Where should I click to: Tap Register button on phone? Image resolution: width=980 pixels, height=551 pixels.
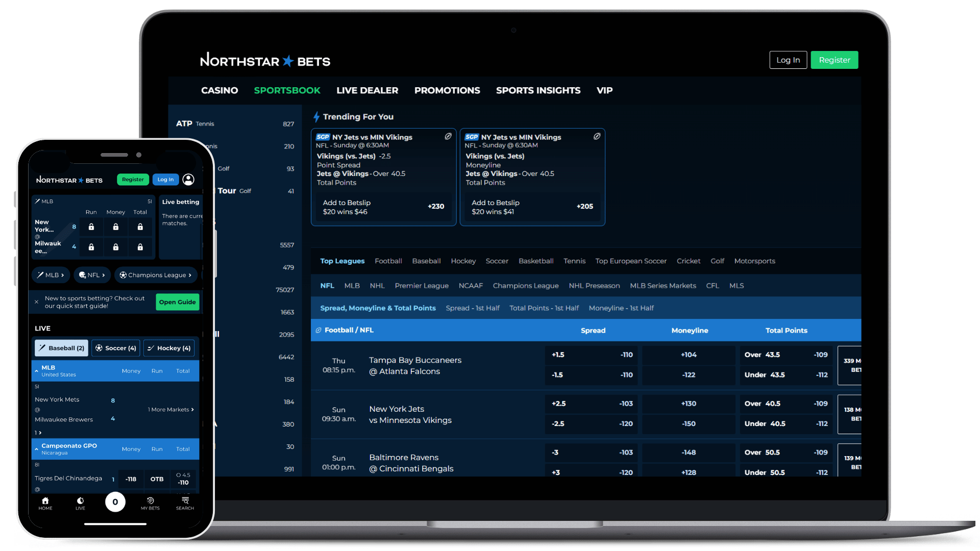133,180
